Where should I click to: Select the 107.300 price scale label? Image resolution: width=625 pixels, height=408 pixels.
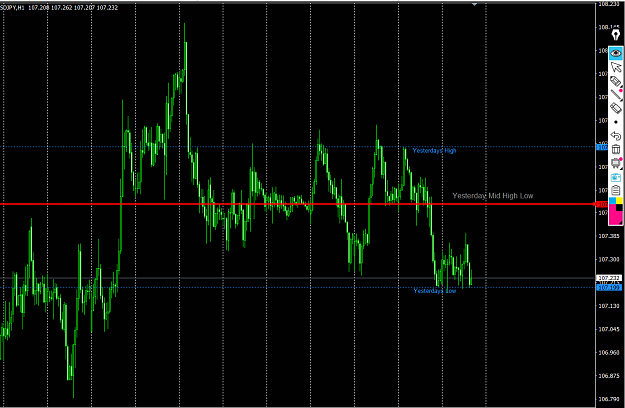tap(609, 259)
